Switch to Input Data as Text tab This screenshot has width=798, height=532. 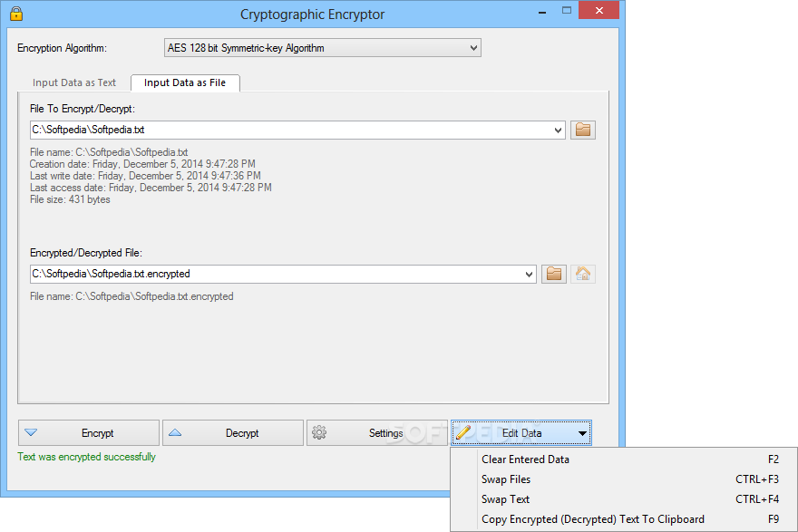tap(74, 82)
